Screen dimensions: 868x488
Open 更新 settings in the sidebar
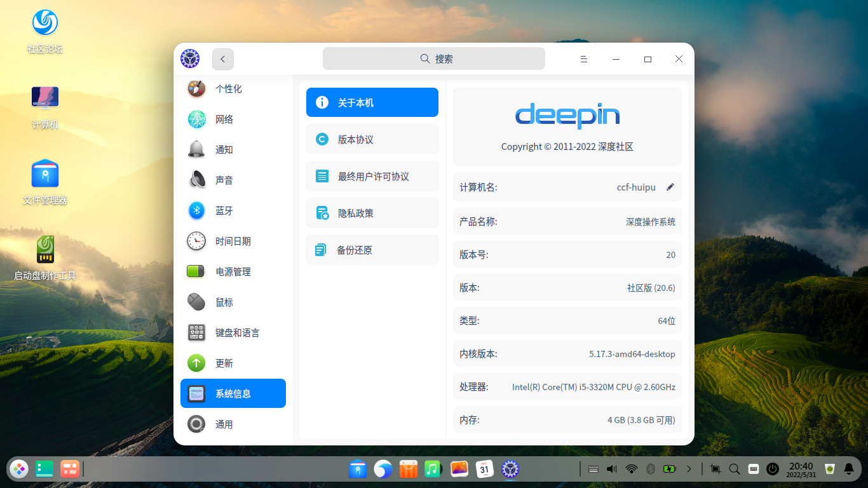[224, 363]
